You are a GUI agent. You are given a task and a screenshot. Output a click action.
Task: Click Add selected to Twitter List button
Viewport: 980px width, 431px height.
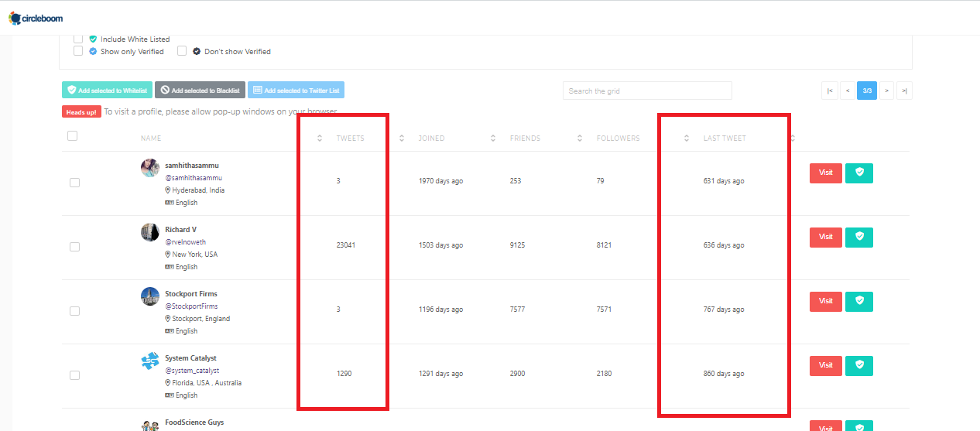[x=296, y=91]
